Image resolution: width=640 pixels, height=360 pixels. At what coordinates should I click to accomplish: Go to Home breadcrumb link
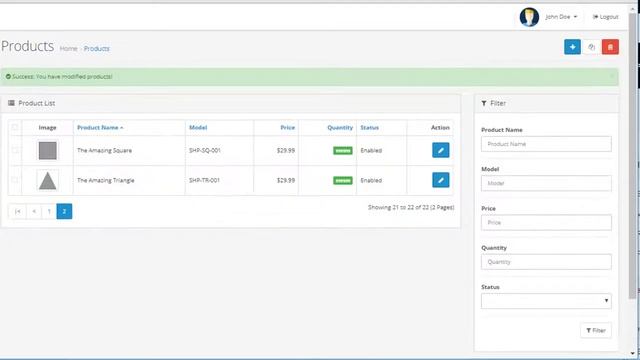click(68, 49)
